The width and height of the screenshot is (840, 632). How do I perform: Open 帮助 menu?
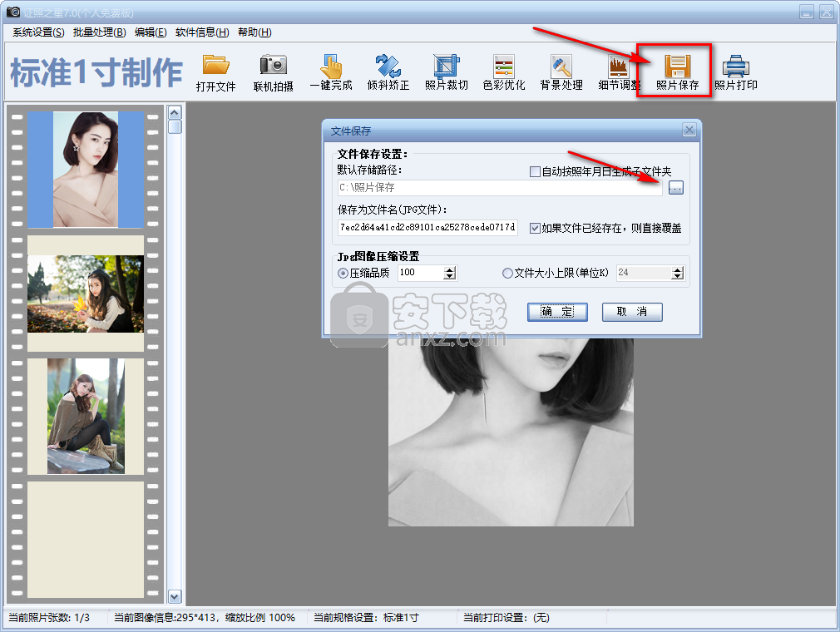click(x=254, y=32)
